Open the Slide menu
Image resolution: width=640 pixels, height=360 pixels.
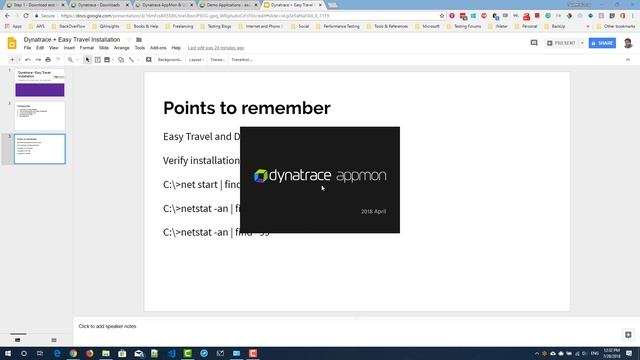(x=104, y=48)
